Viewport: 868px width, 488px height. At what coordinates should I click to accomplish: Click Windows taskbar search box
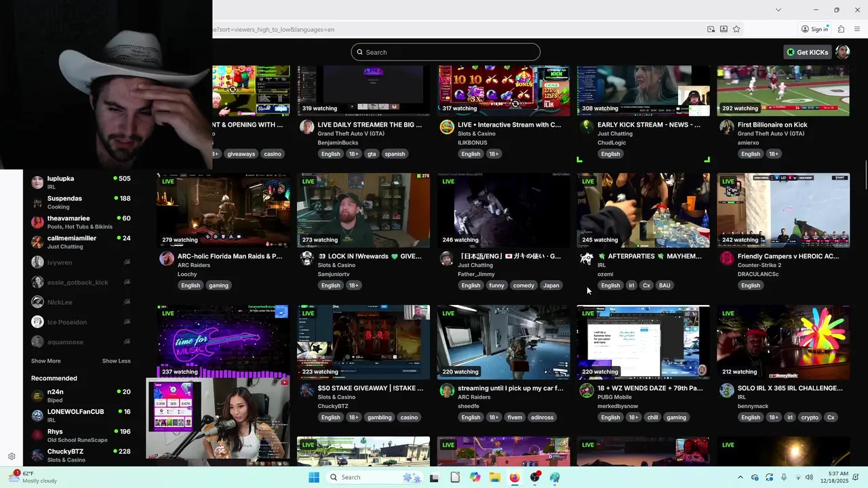pos(375,477)
